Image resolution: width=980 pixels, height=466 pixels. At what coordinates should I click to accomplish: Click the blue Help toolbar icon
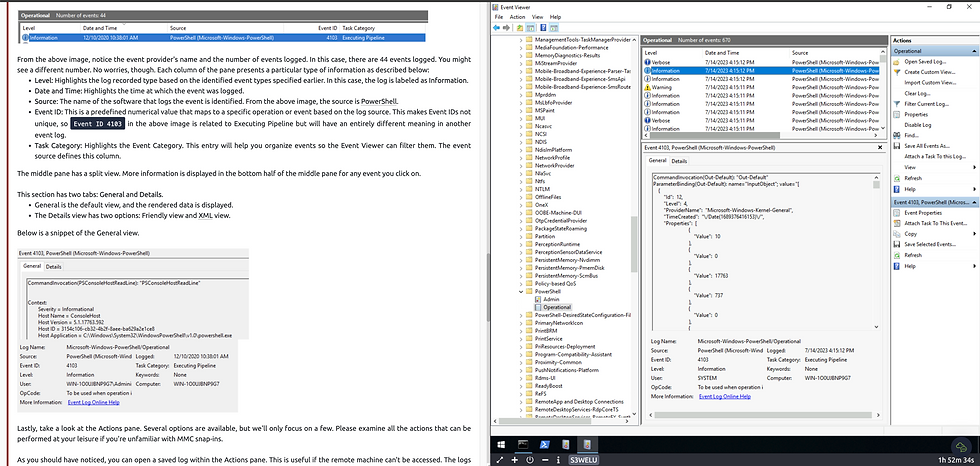click(x=543, y=28)
